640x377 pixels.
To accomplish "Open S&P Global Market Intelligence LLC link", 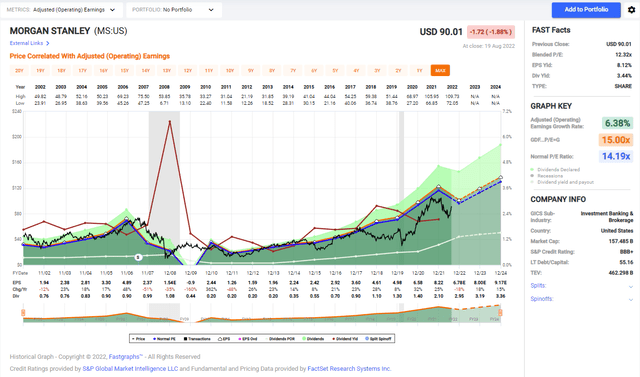I will click(130, 369).
